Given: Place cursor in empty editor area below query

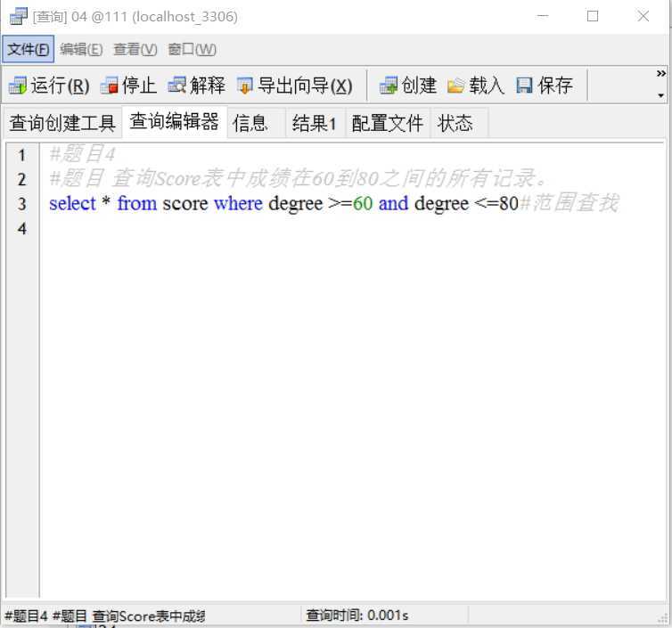Looking at the screenshot, I should coord(351,407).
